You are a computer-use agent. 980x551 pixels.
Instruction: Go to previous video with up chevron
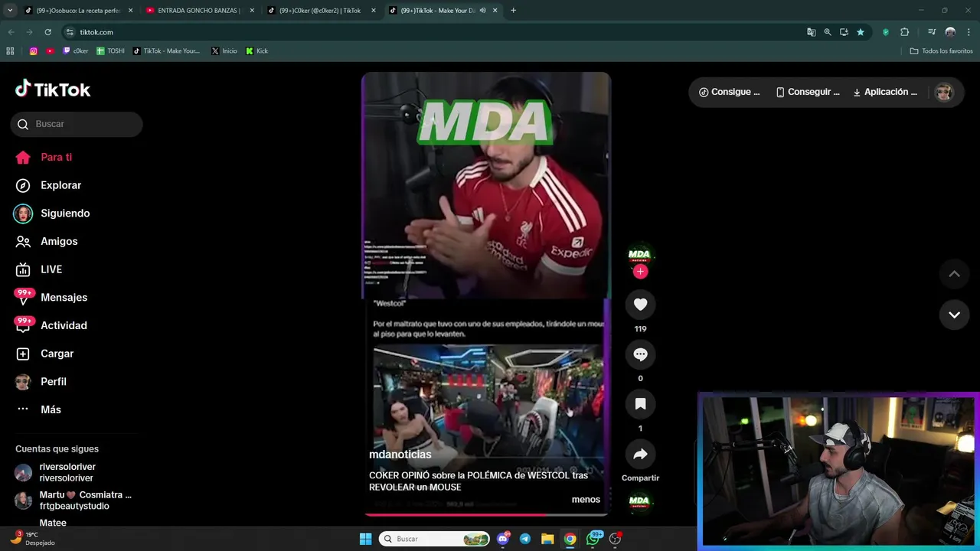pos(954,274)
